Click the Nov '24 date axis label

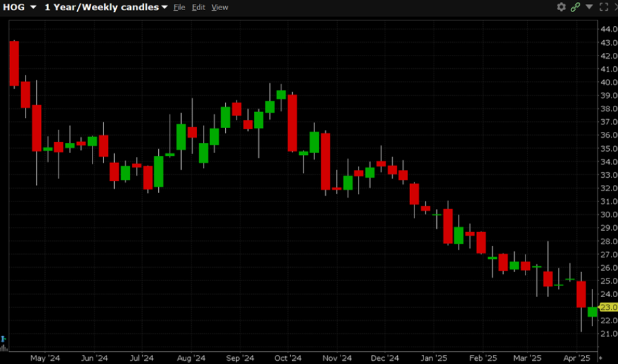337,358
